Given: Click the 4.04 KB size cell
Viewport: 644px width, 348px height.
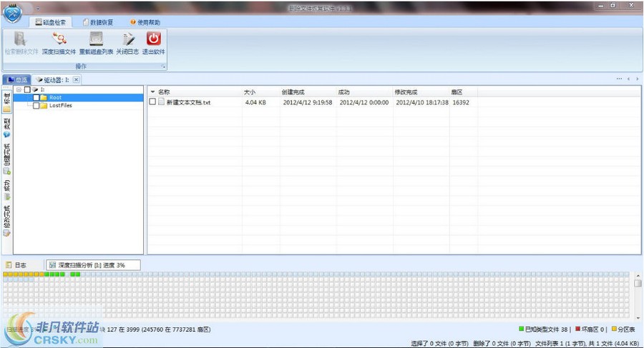Looking at the screenshot, I should pyautogui.click(x=255, y=102).
